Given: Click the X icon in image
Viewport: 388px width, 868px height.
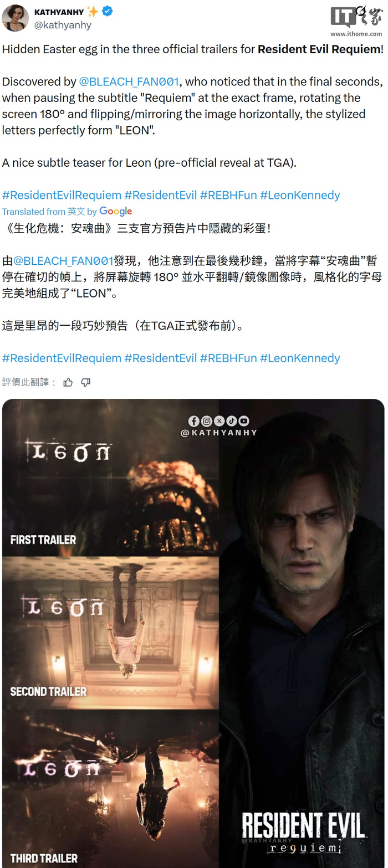Looking at the screenshot, I should pyautogui.click(x=219, y=421).
